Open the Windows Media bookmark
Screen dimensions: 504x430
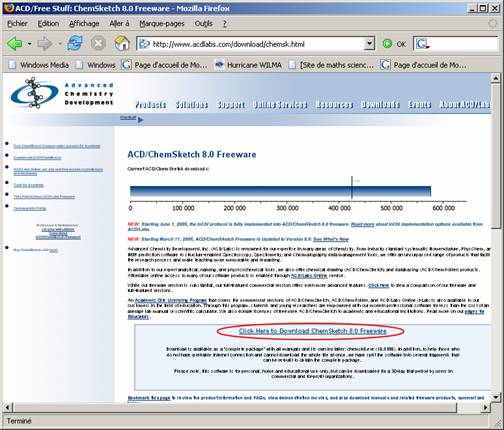39,65
